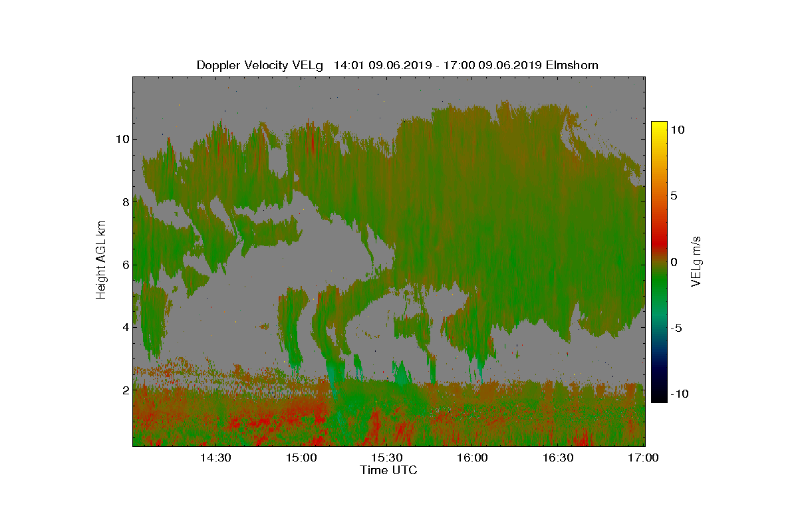Click the y-axis label 'Height AGL km'
The image size is (798, 532).
click(101, 259)
